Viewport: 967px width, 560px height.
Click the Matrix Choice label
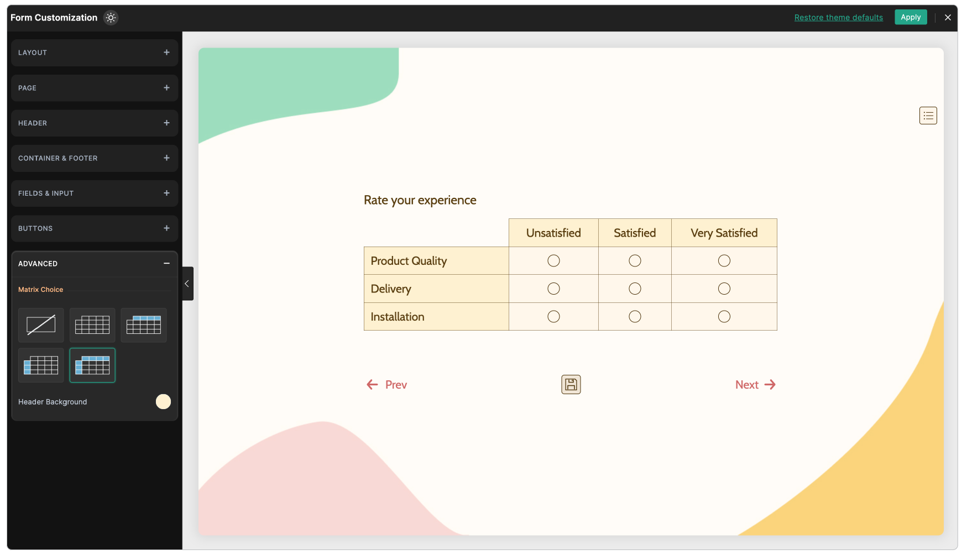pos(41,290)
